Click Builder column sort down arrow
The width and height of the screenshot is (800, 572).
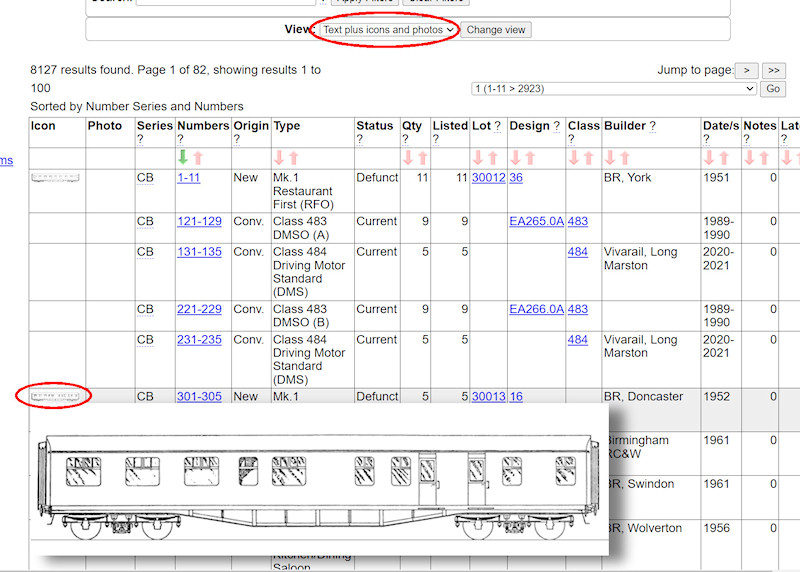[610, 158]
